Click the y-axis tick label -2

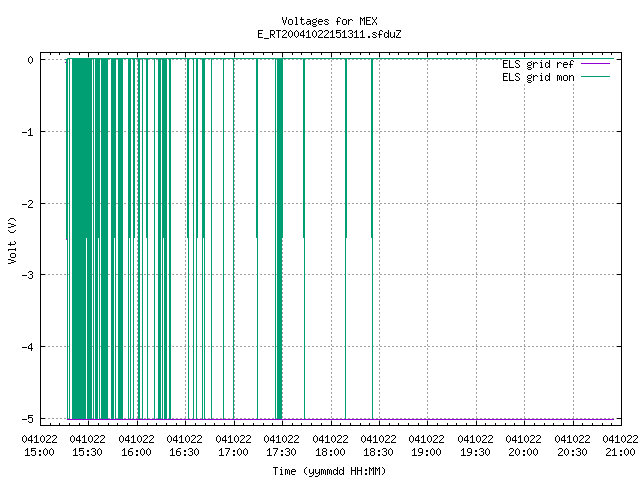[28, 204]
